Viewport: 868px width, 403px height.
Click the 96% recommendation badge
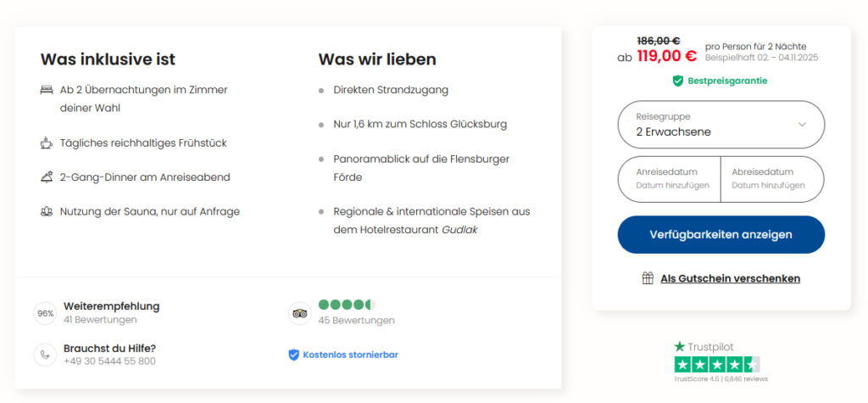click(45, 313)
